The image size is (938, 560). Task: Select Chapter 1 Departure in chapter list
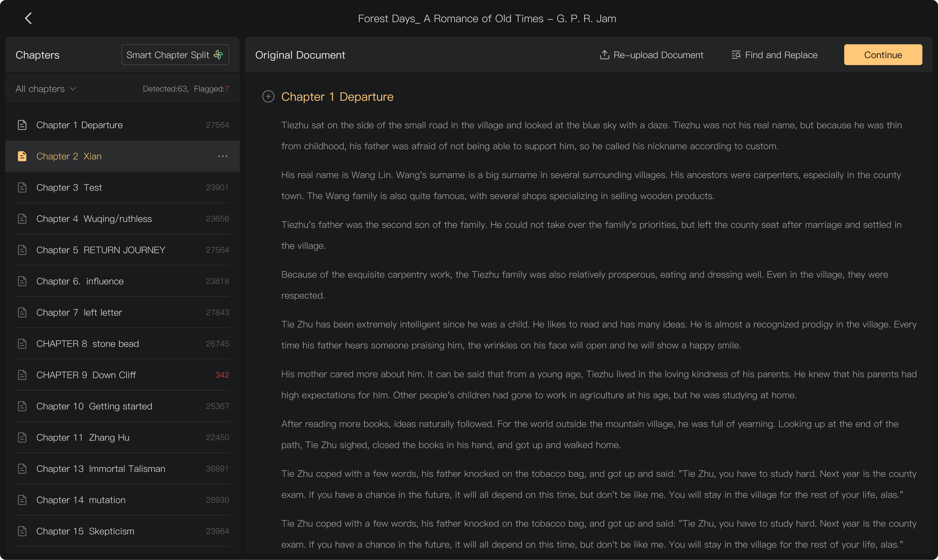point(122,125)
